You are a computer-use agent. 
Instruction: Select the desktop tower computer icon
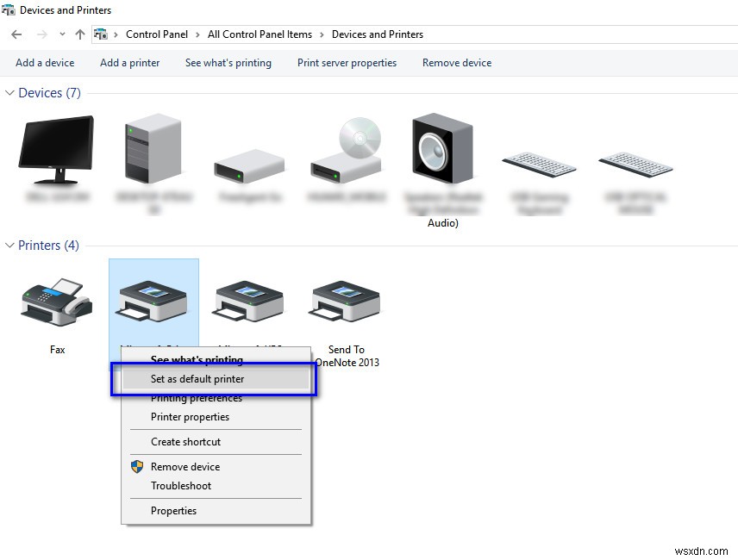[x=153, y=148]
